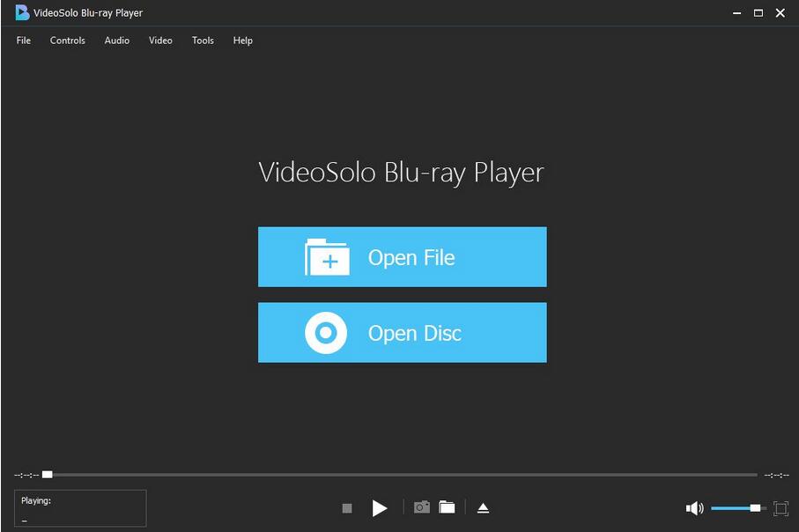Minimize the VideoSolo window

(736, 12)
